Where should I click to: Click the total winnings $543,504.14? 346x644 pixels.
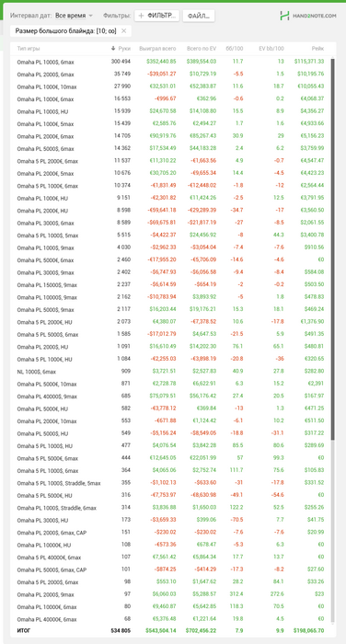point(161,630)
